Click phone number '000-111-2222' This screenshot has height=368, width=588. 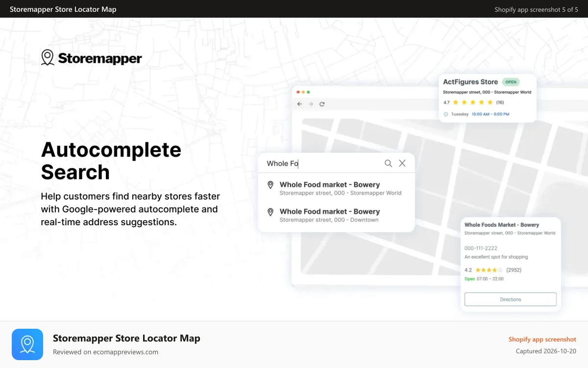pyautogui.click(x=481, y=248)
